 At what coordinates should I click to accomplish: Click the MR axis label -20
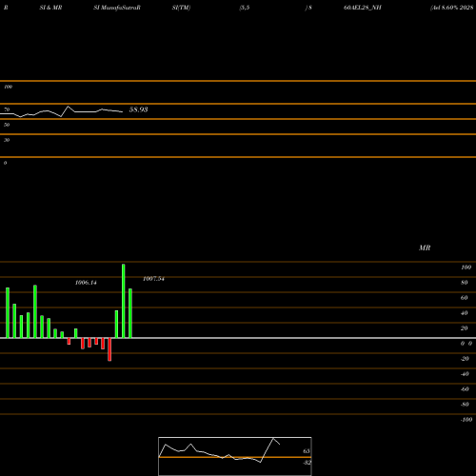point(465,359)
